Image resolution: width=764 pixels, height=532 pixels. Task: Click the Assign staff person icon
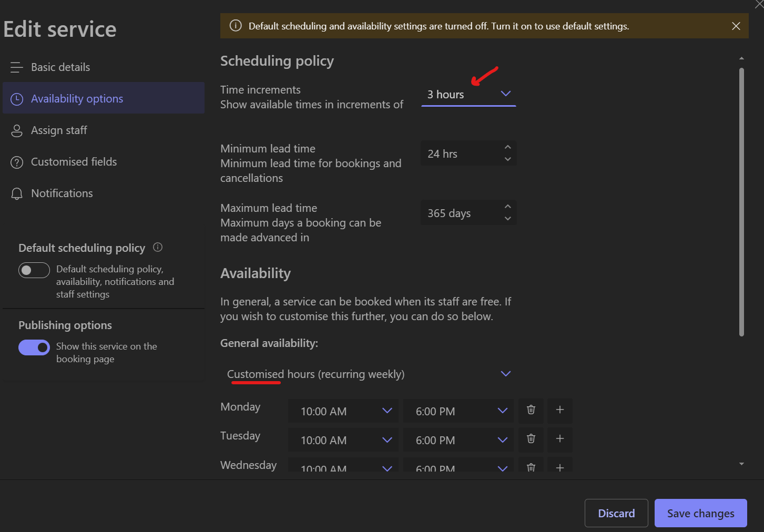point(17,131)
